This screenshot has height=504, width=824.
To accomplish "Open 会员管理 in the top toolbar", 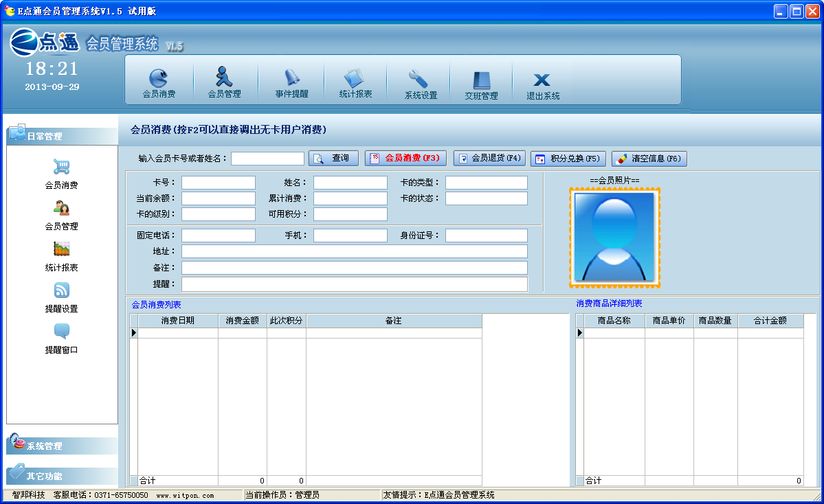I will (x=225, y=83).
